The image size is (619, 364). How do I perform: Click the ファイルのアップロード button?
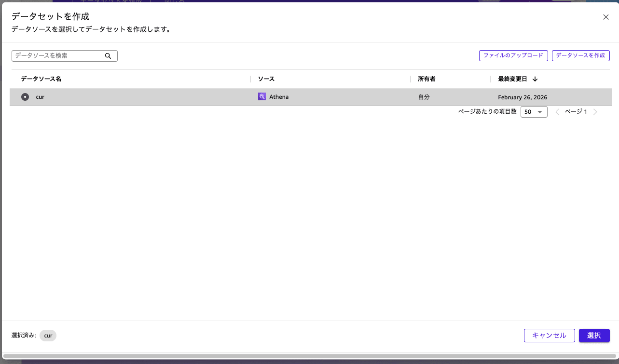click(x=513, y=55)
